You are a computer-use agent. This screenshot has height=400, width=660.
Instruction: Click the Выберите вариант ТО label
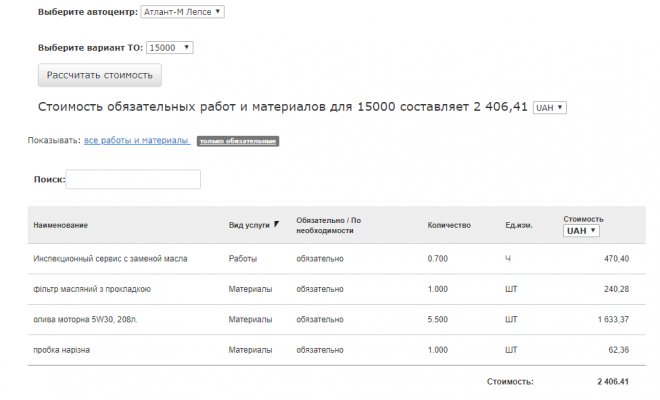[x=90, y=48]
